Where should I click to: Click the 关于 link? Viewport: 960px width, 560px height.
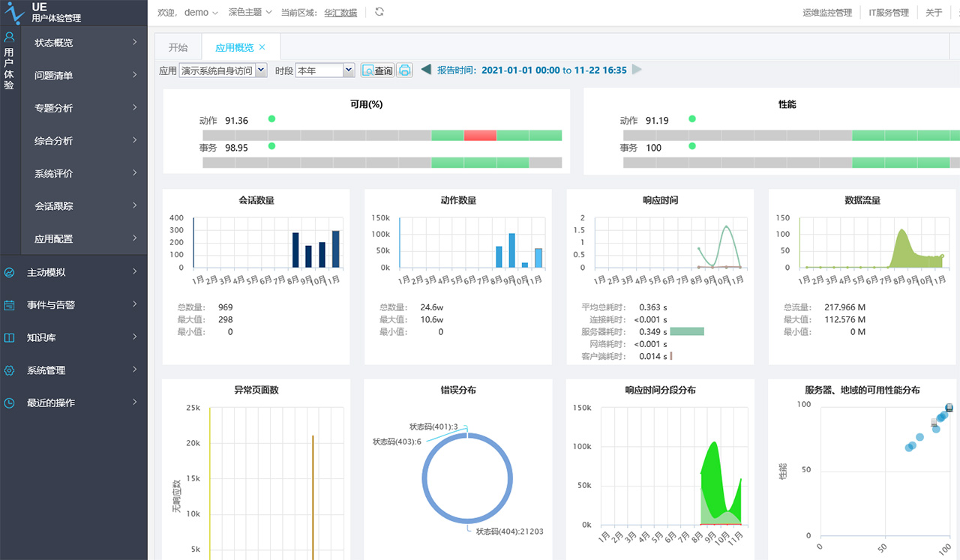[934, 13]
